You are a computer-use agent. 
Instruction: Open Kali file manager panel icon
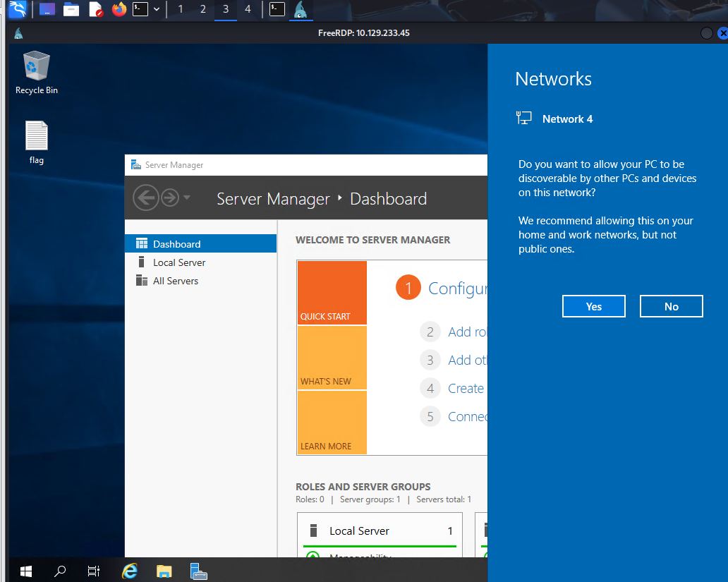(71, 9)
